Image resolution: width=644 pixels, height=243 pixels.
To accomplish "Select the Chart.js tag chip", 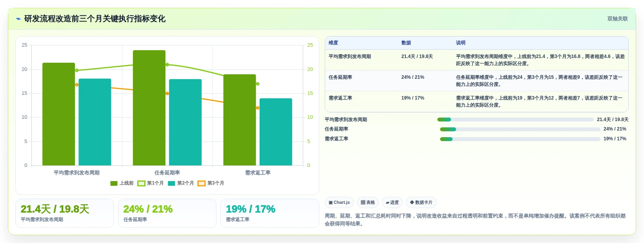I will 339,203.
